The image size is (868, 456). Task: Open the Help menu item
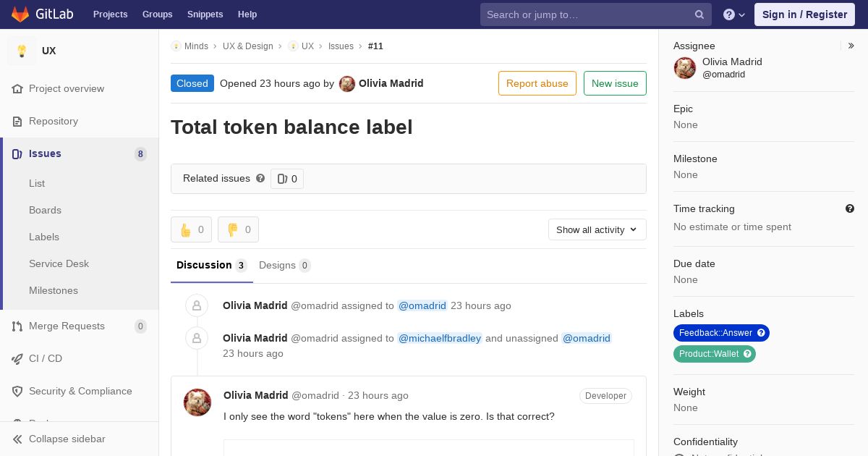247,14
